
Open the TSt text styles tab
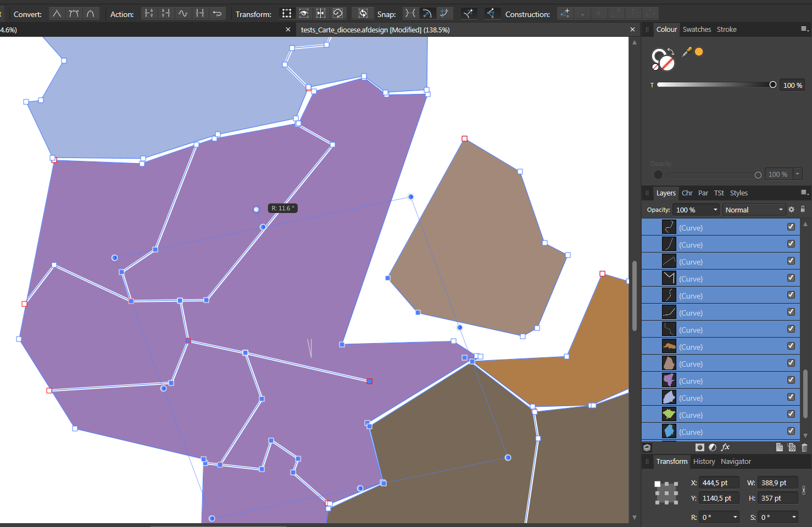coord(719,193)
